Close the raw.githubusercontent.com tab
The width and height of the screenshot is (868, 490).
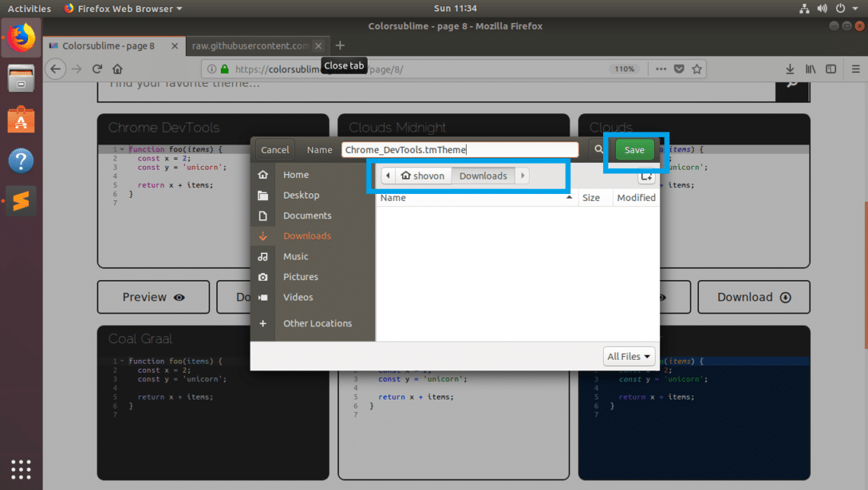pyautogui.click(x=318, y=46)
